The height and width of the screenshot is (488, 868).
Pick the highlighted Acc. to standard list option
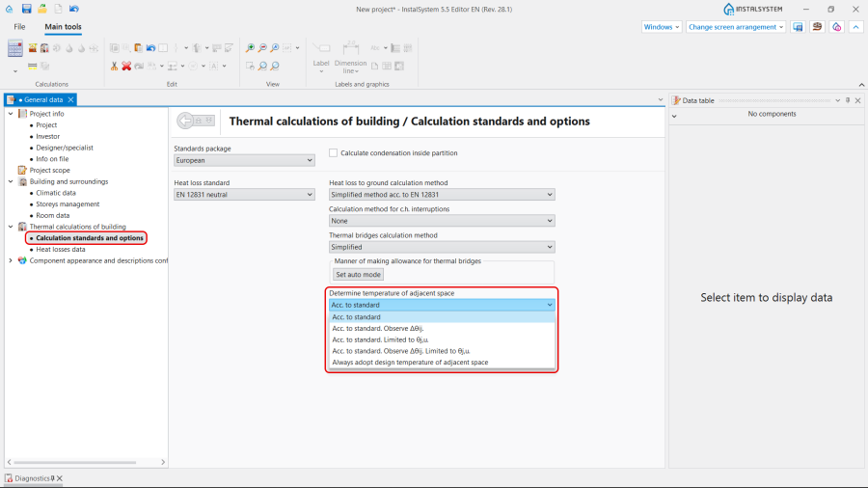pyautogui.click(x=442, y=317)
